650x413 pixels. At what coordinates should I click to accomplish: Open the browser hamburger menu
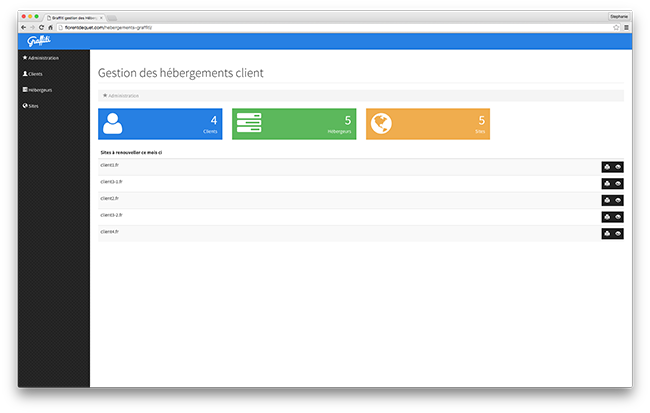626,27
